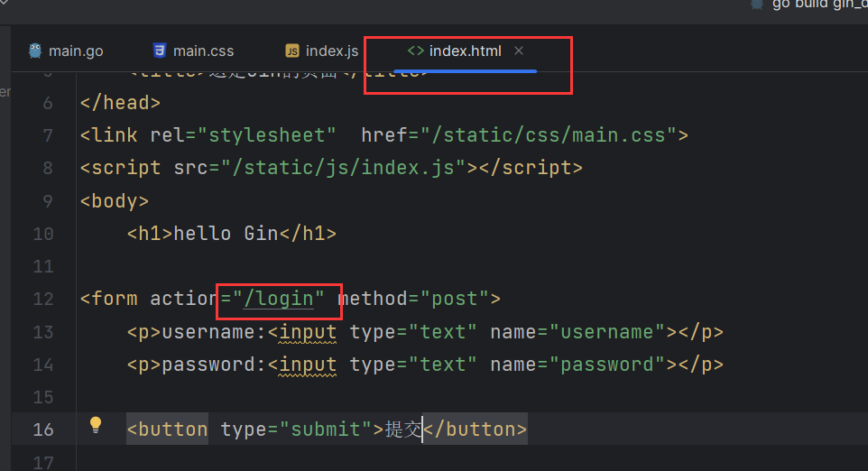
Task: Switch to the index.js tab
Action: point(321,51)
